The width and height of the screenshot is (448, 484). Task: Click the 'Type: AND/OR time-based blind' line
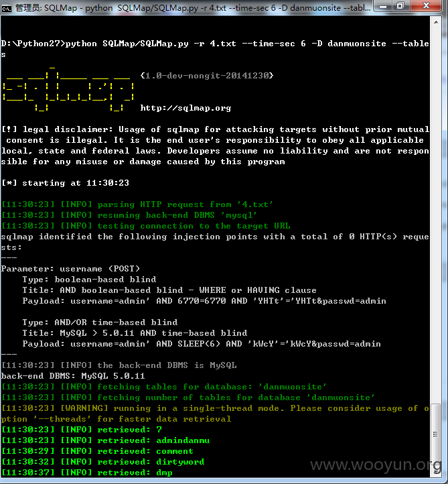pyautogui.click(x=100, y=322)
